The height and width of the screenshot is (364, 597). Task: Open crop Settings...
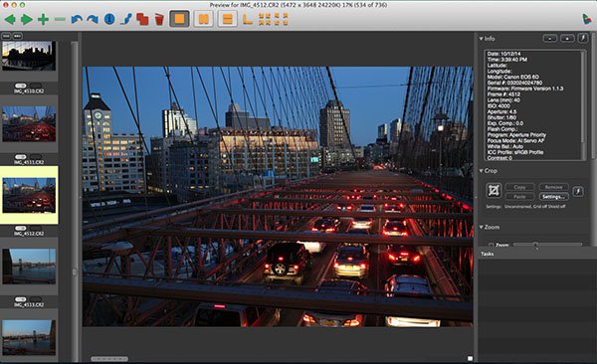point(554,197)
